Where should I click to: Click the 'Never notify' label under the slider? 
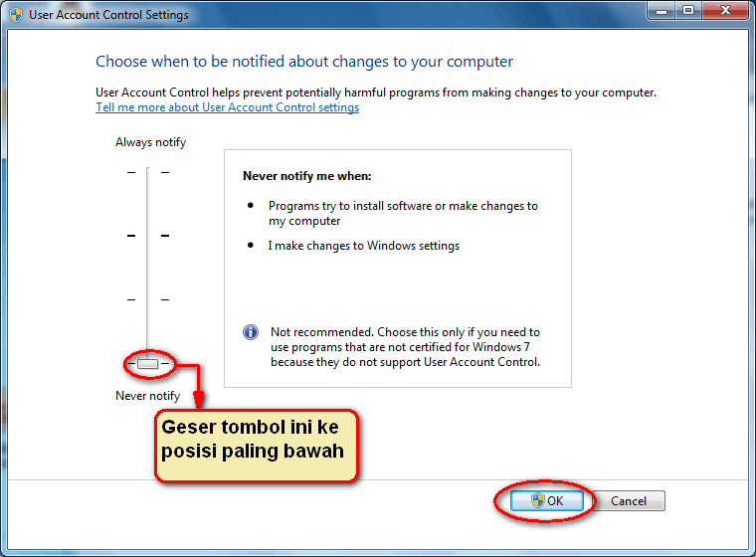tap(147, 396)
